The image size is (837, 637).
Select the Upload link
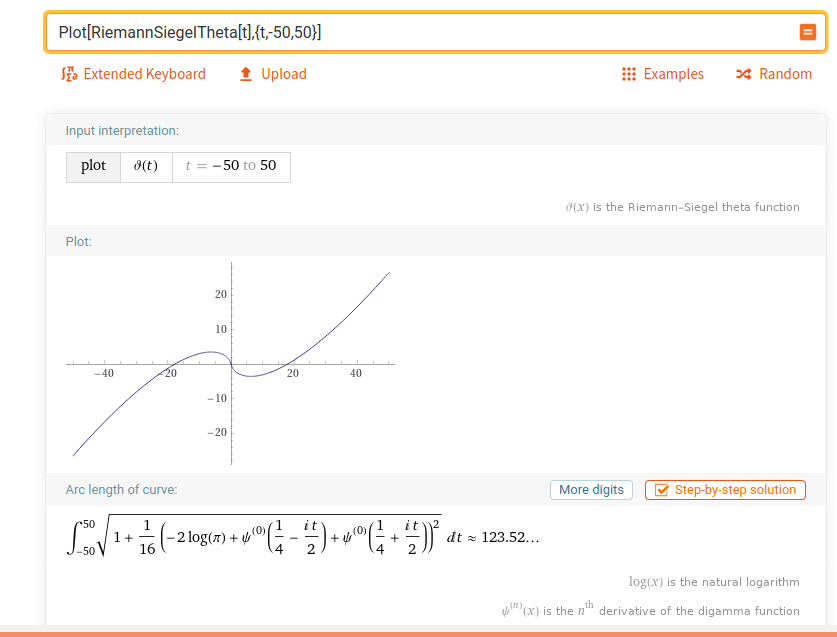(284, 74)
